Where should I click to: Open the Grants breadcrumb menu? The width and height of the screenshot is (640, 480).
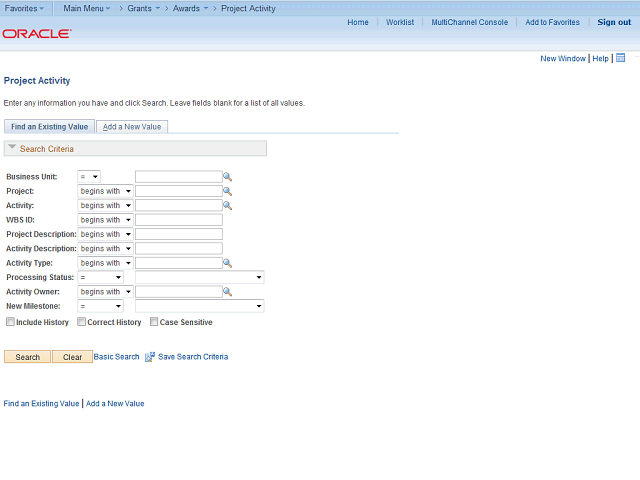143,8
